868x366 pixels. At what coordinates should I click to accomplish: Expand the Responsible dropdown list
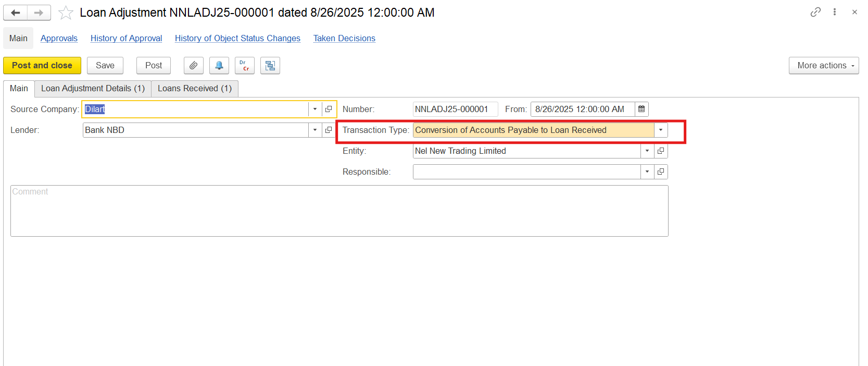pyautogui.click(x=647, y=172)
